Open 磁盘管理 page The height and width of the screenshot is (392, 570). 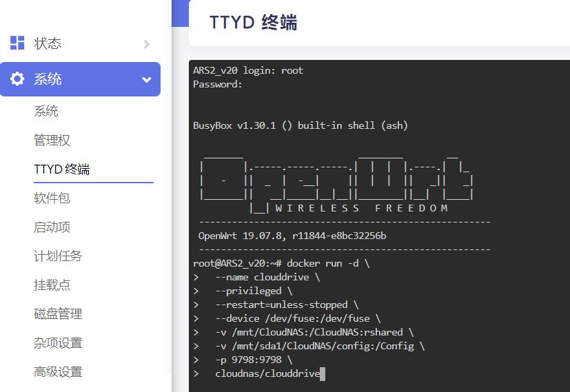pyautogui.click(x=58, y=313)
